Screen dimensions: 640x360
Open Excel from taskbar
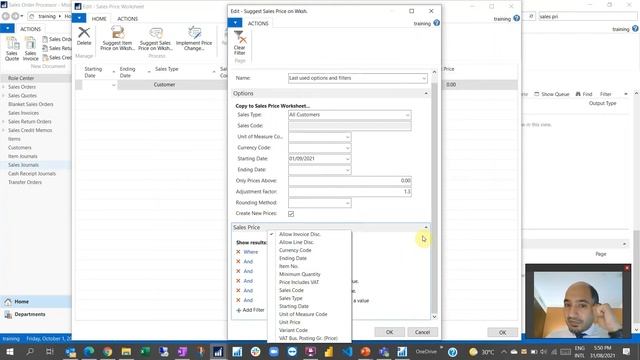click(x=144, y=351)
